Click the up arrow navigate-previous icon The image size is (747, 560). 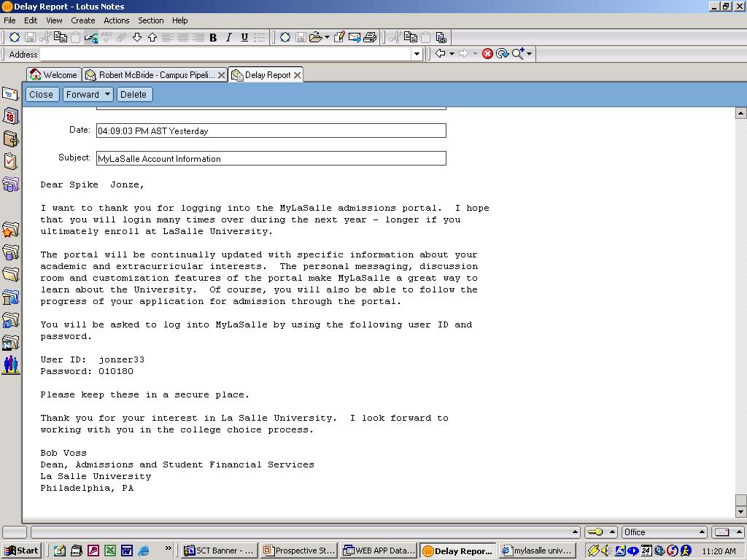(152, 37)
